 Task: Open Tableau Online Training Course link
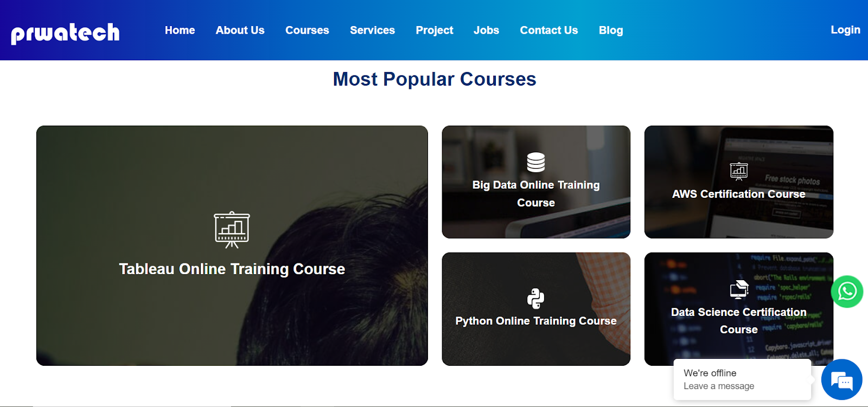click(232, 269)
